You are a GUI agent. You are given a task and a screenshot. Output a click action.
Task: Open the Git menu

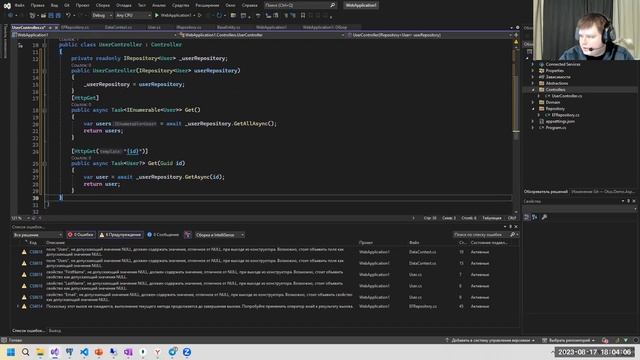67,5
